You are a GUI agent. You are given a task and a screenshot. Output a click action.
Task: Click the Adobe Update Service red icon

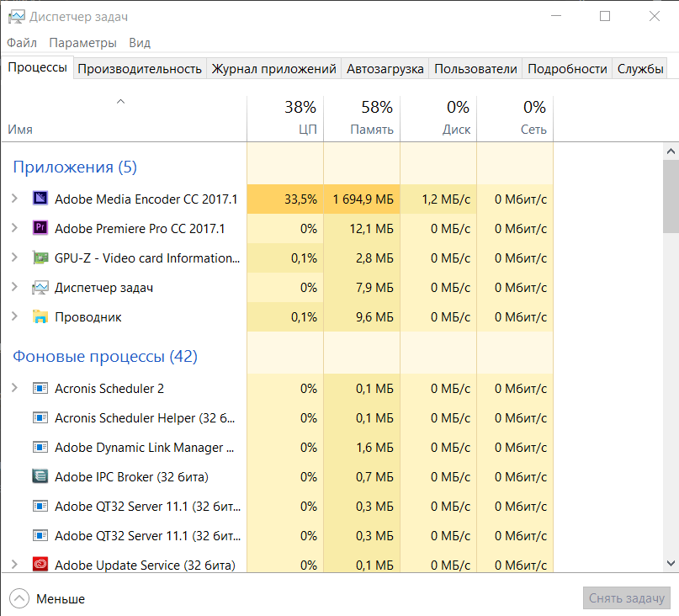pos(40,565)
